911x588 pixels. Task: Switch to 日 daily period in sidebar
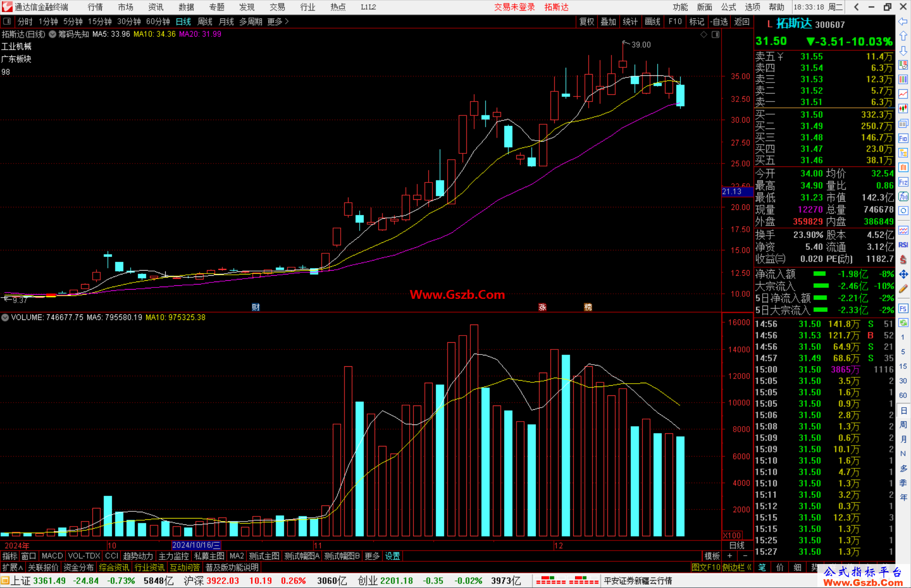(x=903, y=411)
